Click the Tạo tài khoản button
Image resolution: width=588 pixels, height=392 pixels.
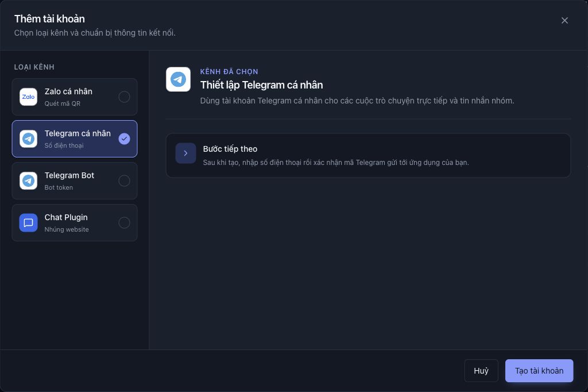tap(539, 371)
